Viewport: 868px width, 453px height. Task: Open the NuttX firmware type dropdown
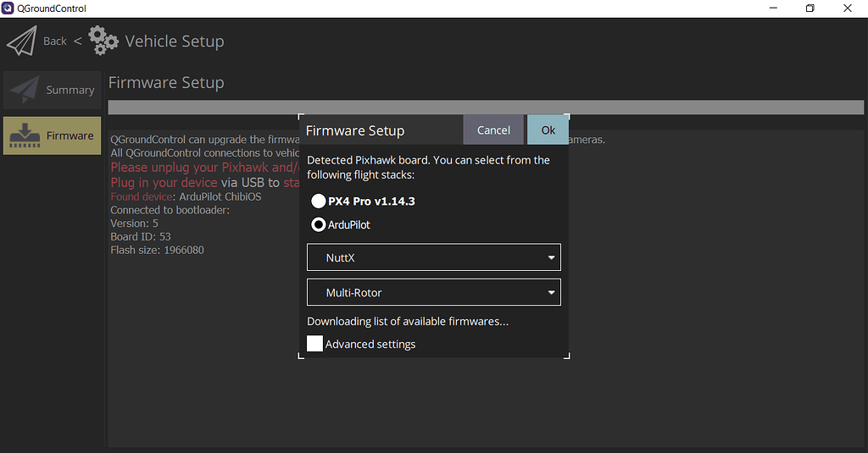tap(433, 257)
